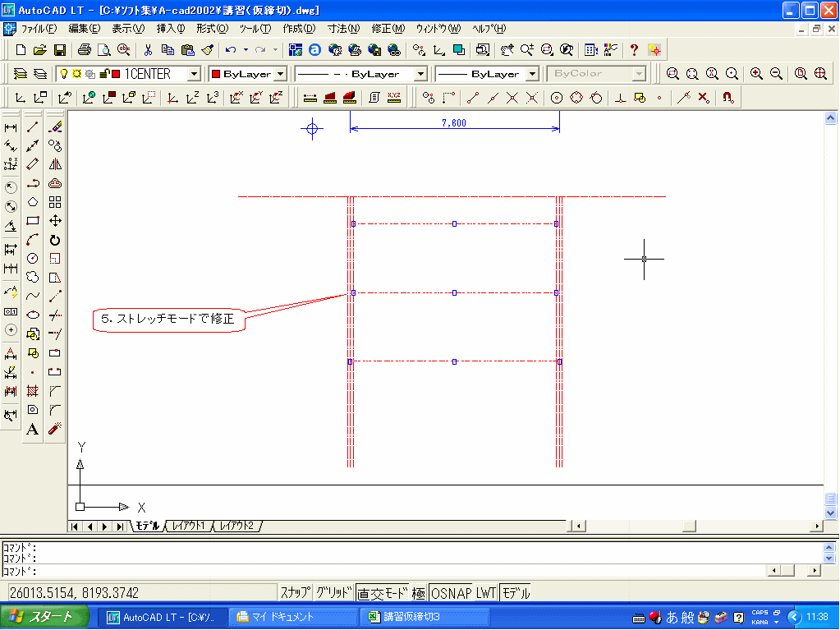Screen dimensions: 840x630
Task: Switch to the レイアウト2 tab
Action: coord(236,526)
